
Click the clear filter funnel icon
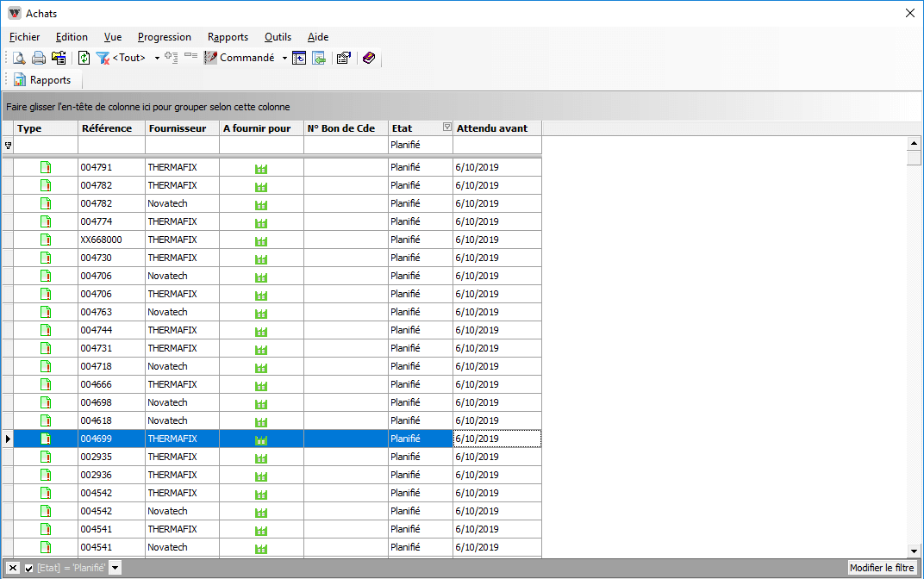pyautogui.click(x=103, y=59)
